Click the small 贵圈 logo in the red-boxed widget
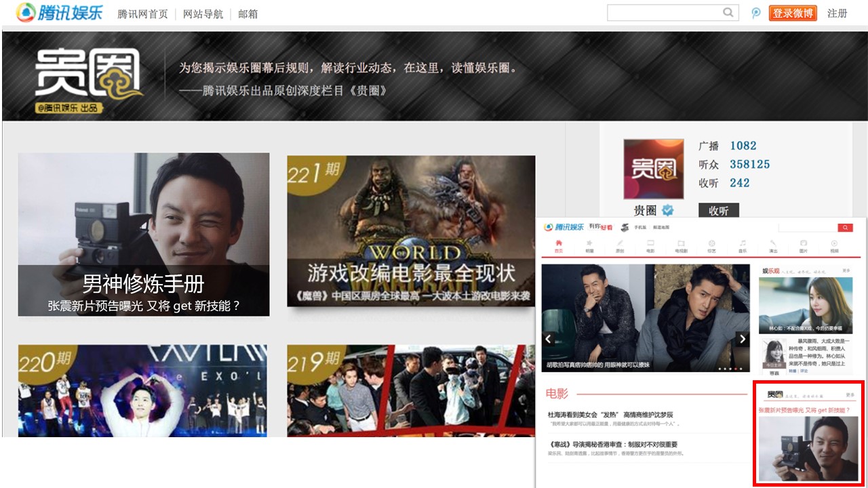The height and width of the screenshot is (488, 868). (x=775, y=394)
